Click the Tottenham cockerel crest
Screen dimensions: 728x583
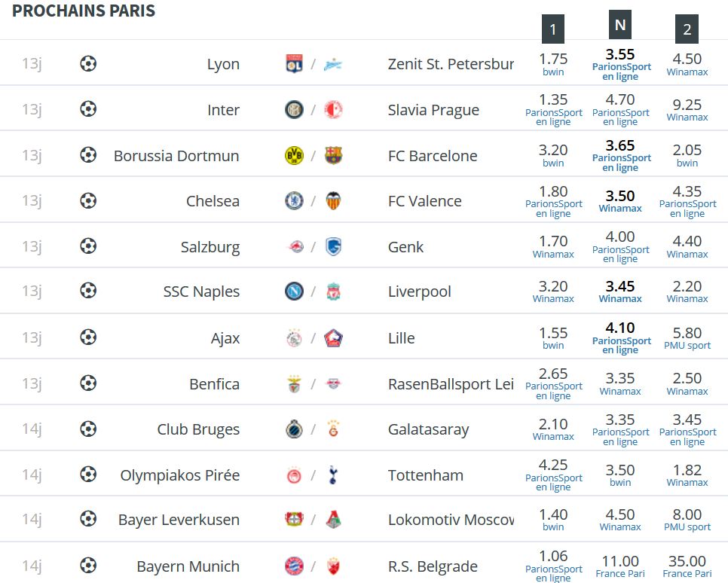pyautogui.click(x=333, y=475)
